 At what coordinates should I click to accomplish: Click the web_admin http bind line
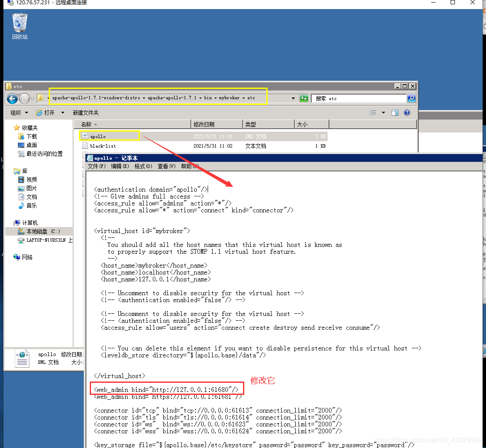166,389
